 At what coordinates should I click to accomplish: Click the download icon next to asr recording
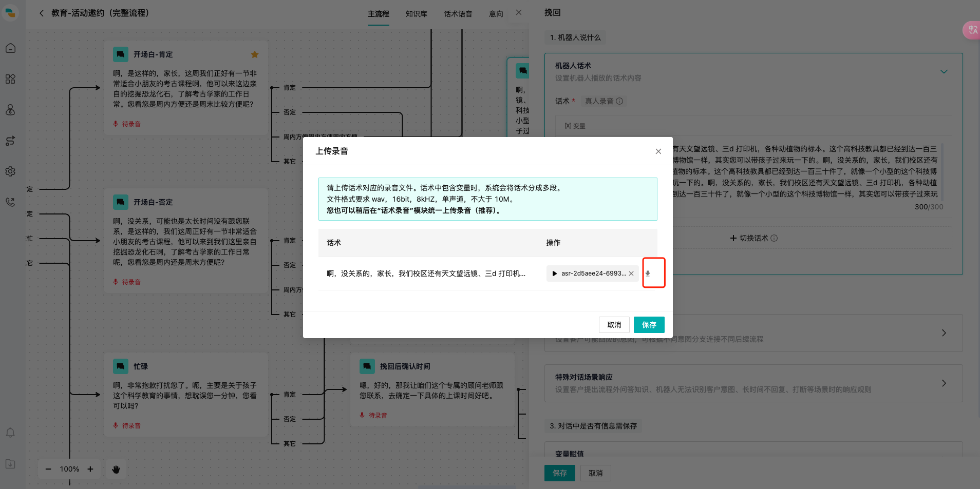pos(648,273)
